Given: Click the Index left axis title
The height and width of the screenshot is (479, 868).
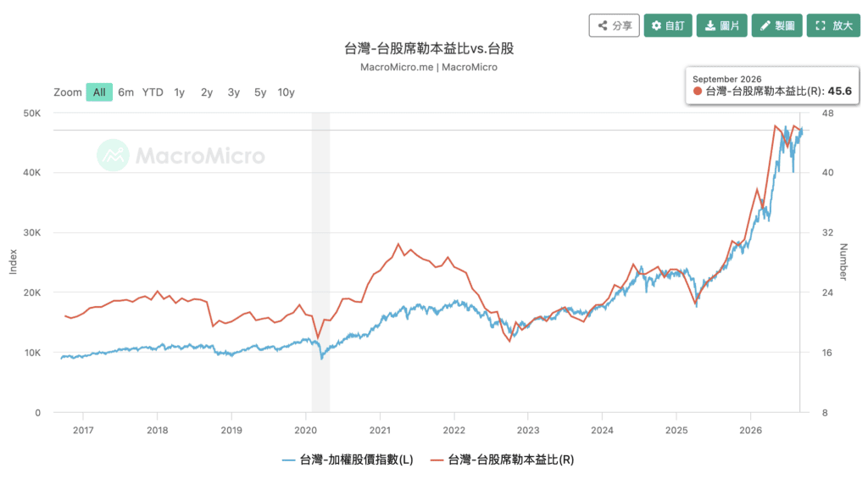Looking at the screenshot, I should 14,262.
